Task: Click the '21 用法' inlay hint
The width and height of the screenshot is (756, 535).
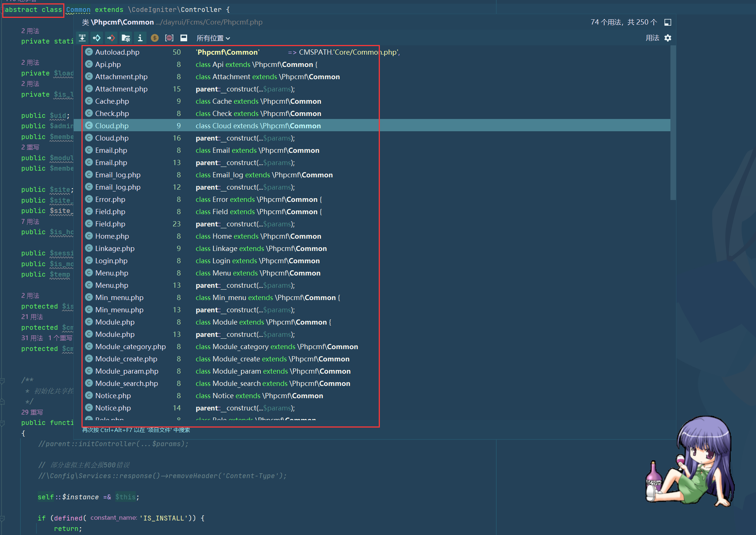Action: [32, 317]
